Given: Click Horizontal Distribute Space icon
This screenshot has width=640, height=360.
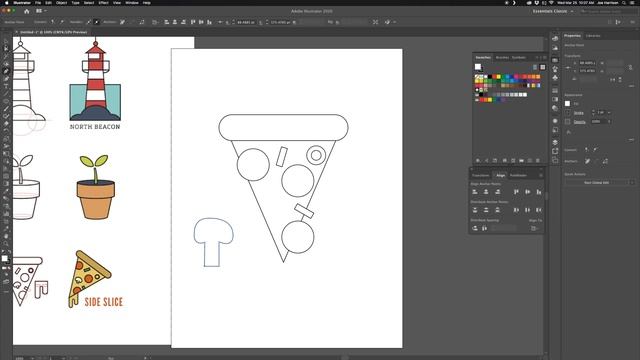Looking at the screenshot, I should tap(484, 228).
